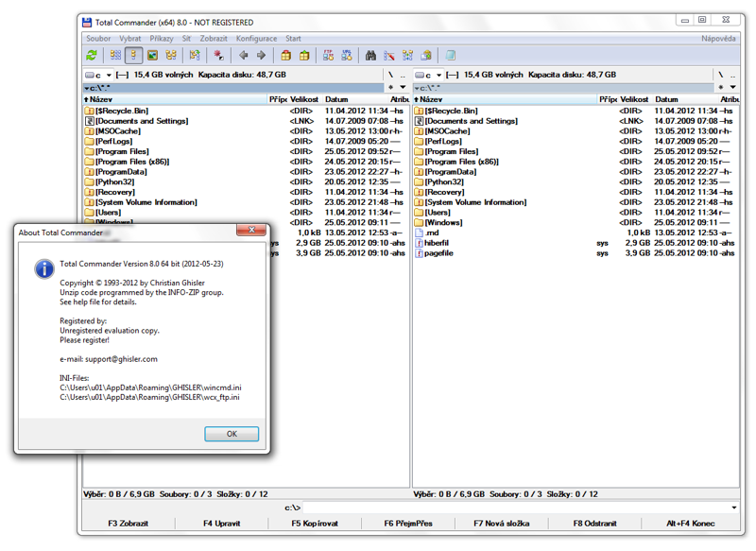
Task: Open the Soubor menu
Action: 98,39
